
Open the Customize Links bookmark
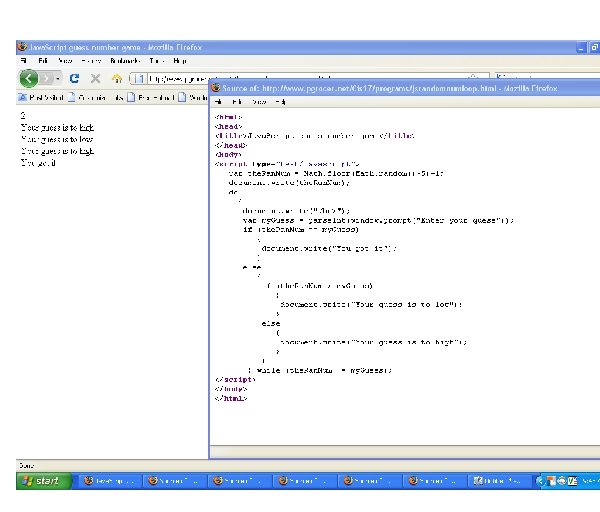click(96, 98)
